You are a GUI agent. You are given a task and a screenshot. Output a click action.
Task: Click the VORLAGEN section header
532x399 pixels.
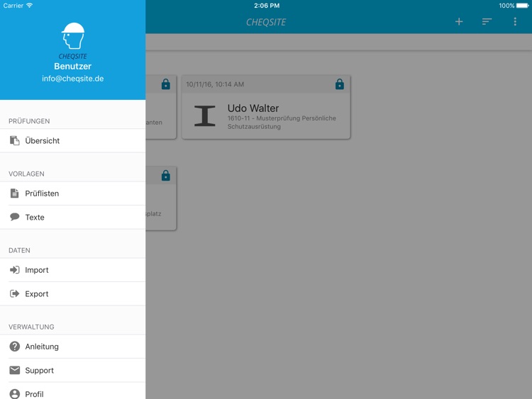(x=26, y=174)
